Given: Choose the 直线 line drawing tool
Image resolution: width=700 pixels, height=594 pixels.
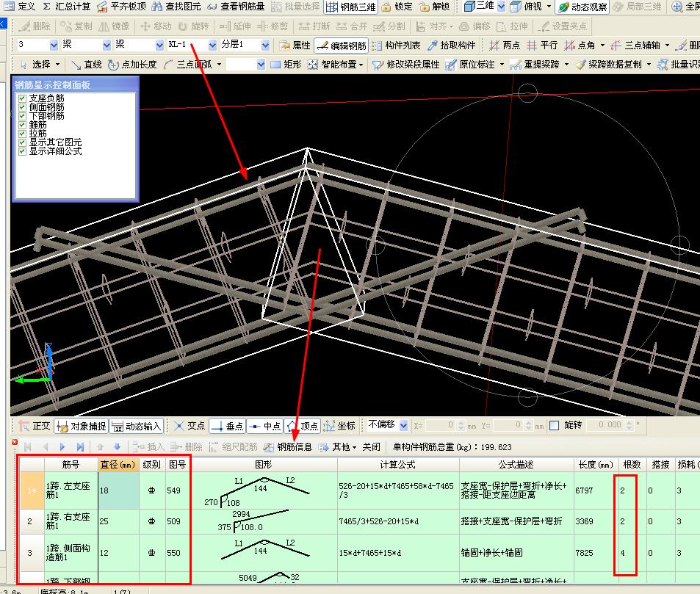Looking at the screenshot, I should point(87,65).
